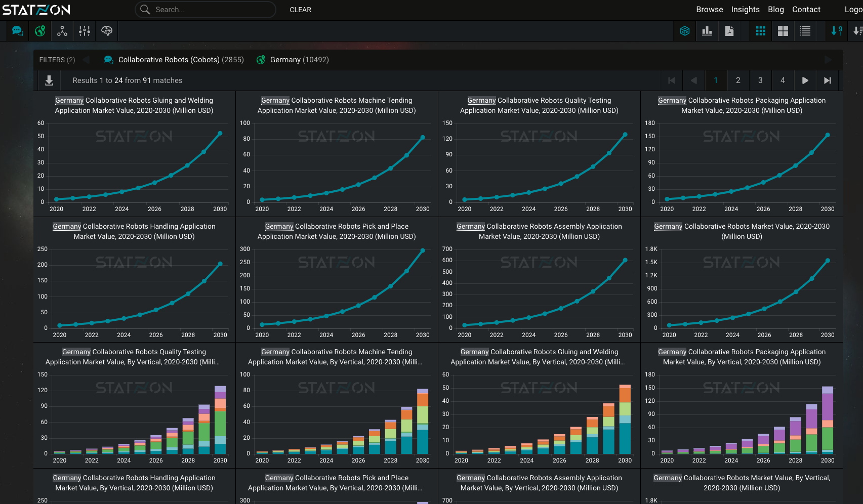Viewport: 863px width, 504px height.
Task: Click the chat icon beside Collaborative Robots filter
Action: [108, 60]
